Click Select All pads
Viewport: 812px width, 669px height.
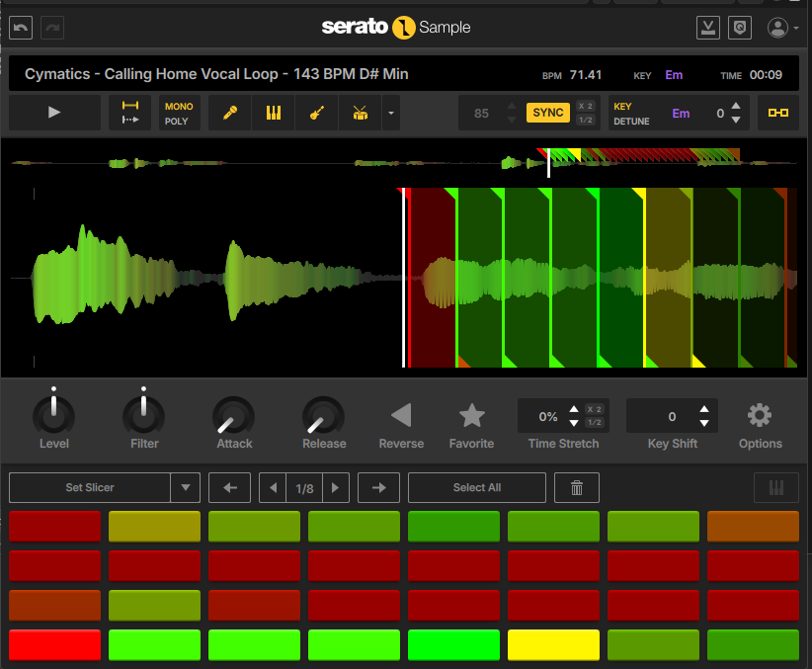pos(477,487)
